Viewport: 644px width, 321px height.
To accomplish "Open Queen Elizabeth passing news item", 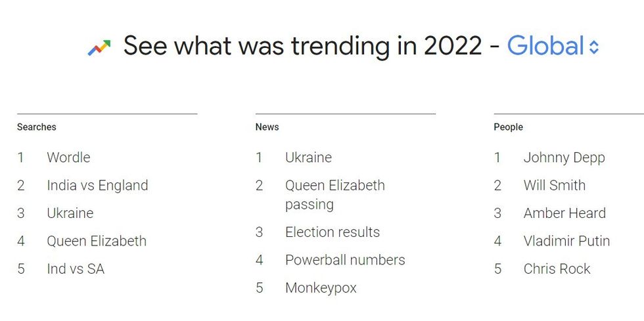I will [x=334, y=194].
